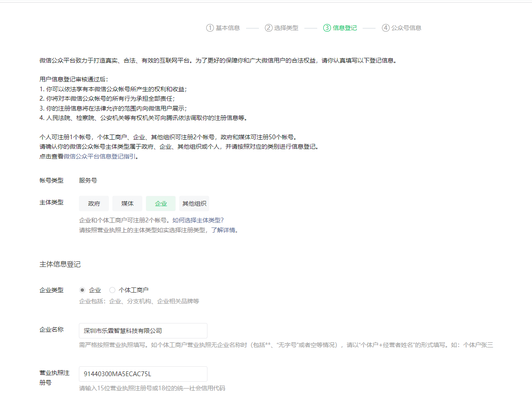Focus the 营业执照注册号 input field
The width and height of the screenshot is (532, 395).
[x=143, y=374]
